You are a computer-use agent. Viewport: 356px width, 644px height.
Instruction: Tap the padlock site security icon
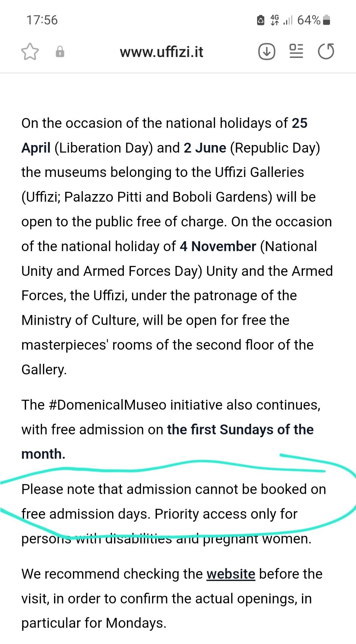coord(60,52)
